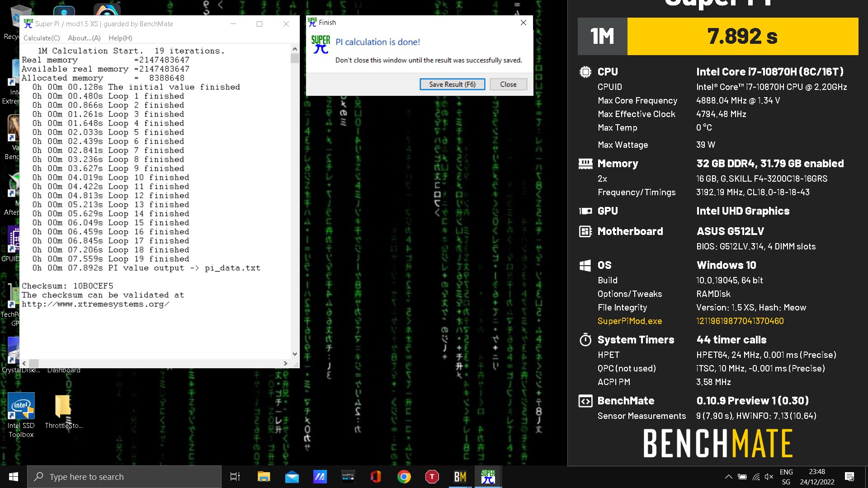Select the Recycle Bin desktop icon
The height and width of the screenshot is (488, 868).
pyautogui.click(x=14, y=23)
